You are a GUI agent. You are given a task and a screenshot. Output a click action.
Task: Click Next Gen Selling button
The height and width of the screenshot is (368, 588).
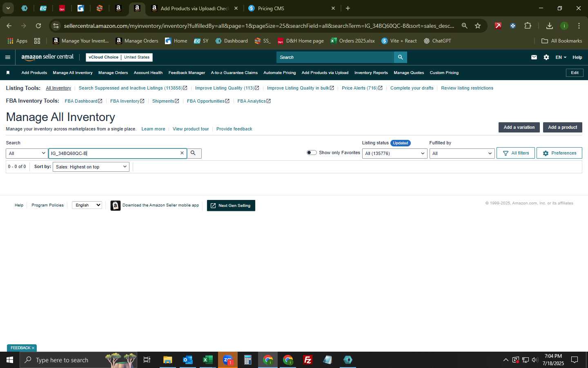click(231, 206)
